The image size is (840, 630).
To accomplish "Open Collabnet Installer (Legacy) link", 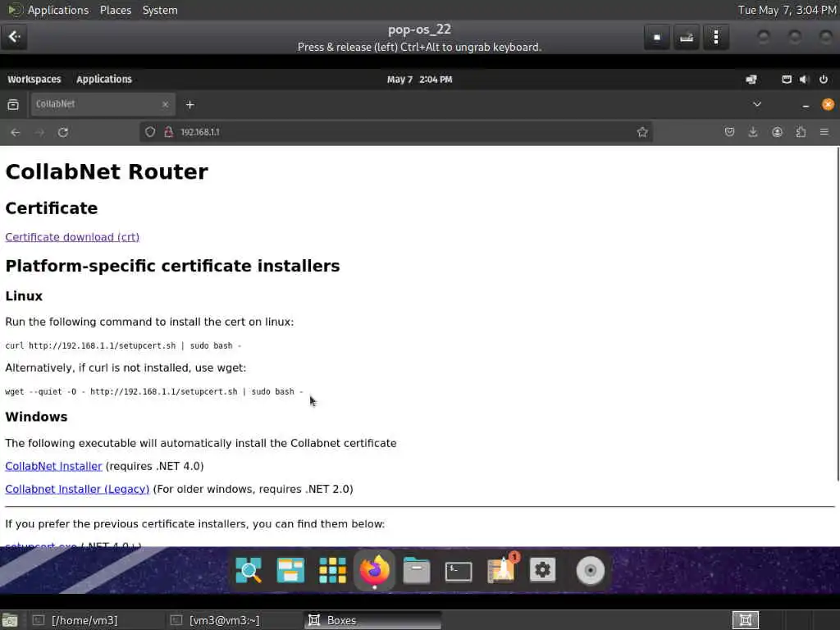I will point(77,489).
